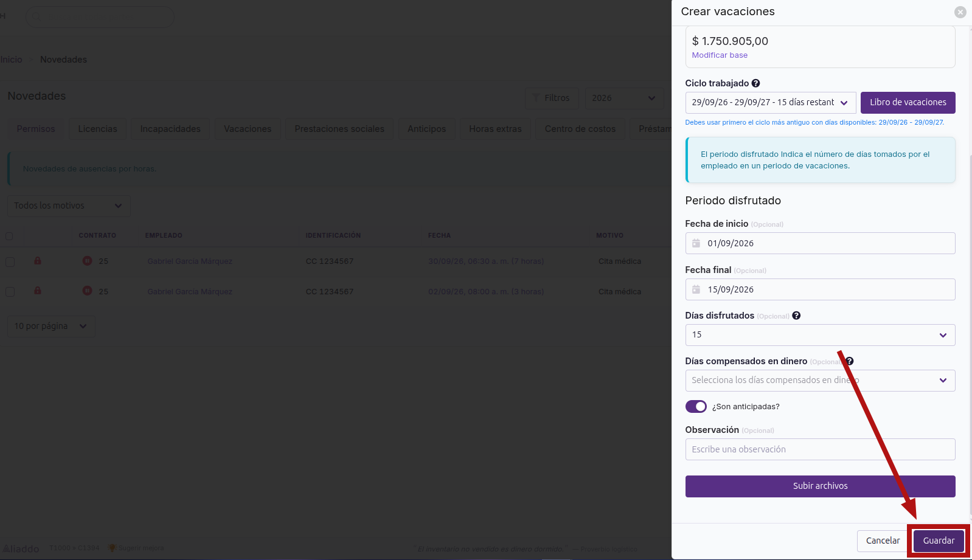
Task: Open the Horas extras tab
Action: tap(495, 129)
